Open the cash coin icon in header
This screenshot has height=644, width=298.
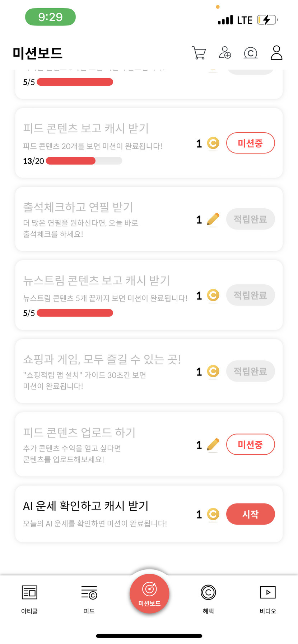click(x=251, y=53)
